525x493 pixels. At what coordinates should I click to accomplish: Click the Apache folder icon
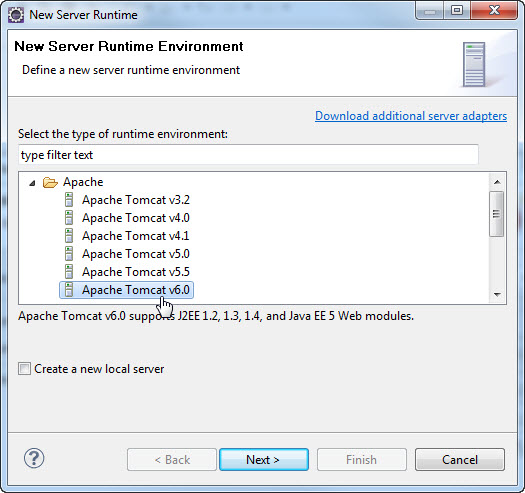[x=50, y=183]
